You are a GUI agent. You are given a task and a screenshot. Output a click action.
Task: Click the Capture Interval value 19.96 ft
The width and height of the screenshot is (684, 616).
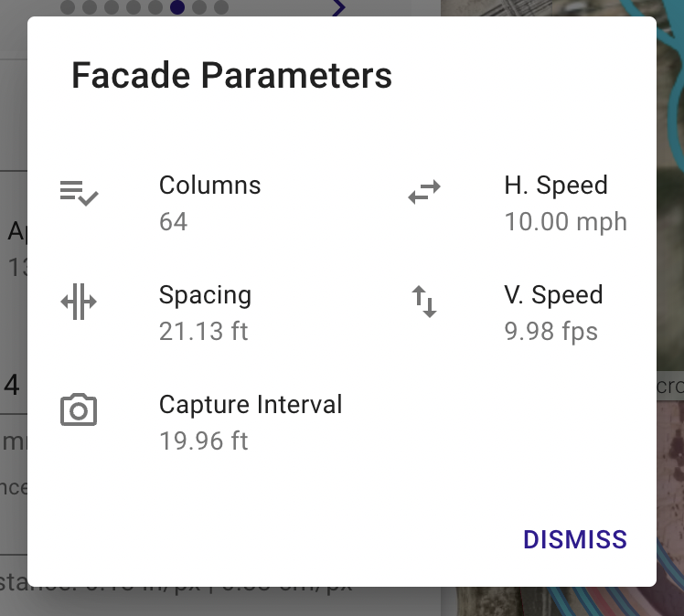(203, 441)
